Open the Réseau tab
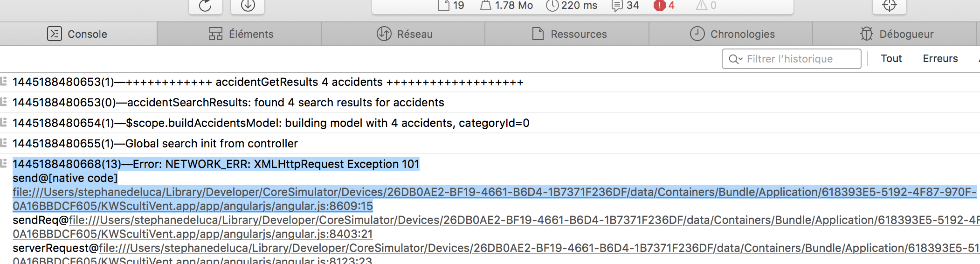 (403, 34)
